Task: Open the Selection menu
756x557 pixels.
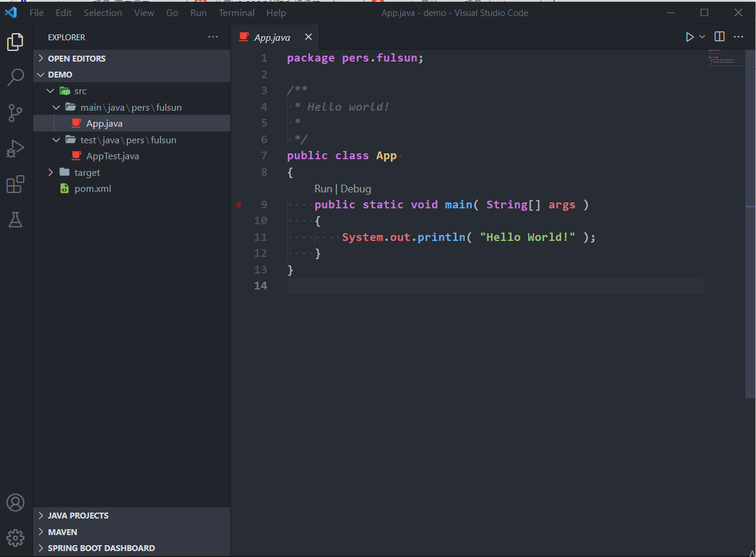Action: (x=102, y=12)
